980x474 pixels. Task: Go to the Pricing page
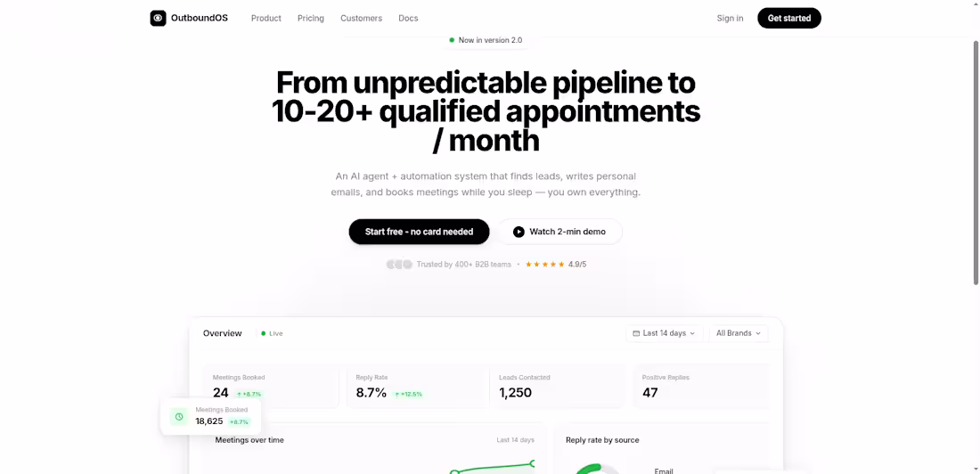[311, 18]
